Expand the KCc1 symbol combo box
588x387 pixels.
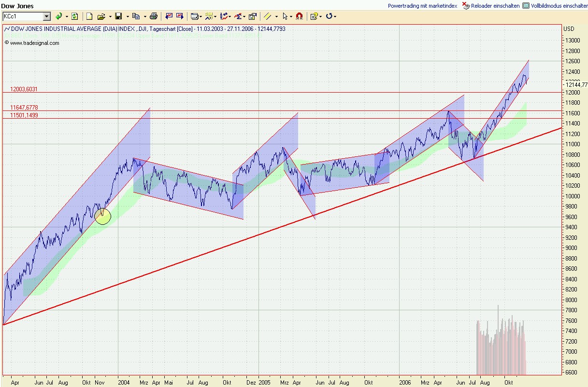click(47, 16)
